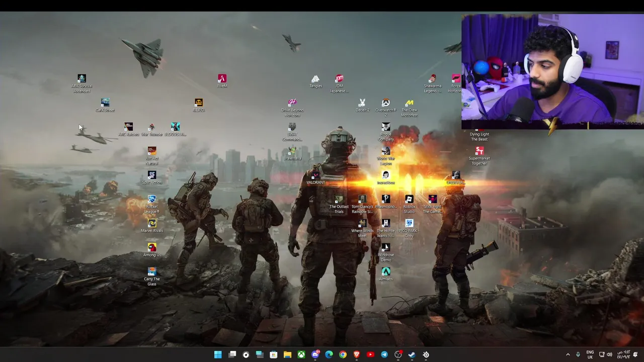Image resolution: width=644 pixels, height=362 pixels.
Task: Click The Horde Wants You shortcut
Action: pyautogui.click(x=386, y=228)
